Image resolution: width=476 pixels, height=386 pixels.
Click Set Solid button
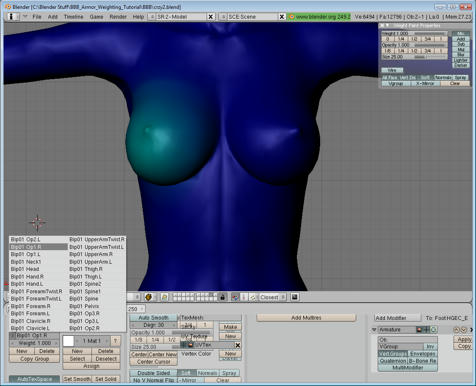click(106, 379)
